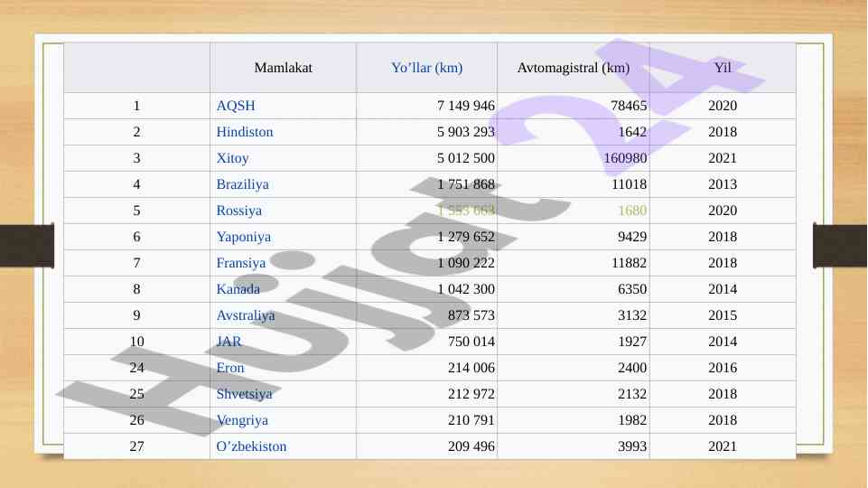Click the Yo'llar (km) header link
The image size is (868, 488).
pyautogui.click(x=427, y=68)
